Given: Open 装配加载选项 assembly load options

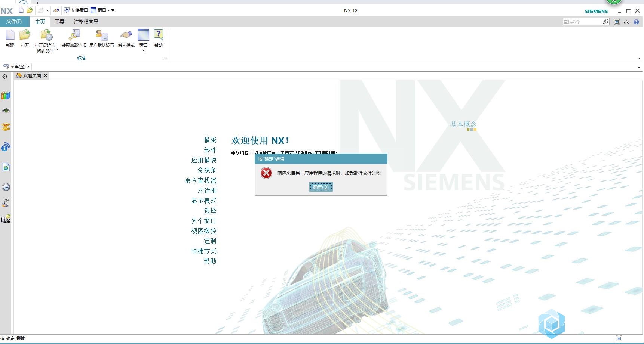Looking at the screenshot, I should [74, 35].
